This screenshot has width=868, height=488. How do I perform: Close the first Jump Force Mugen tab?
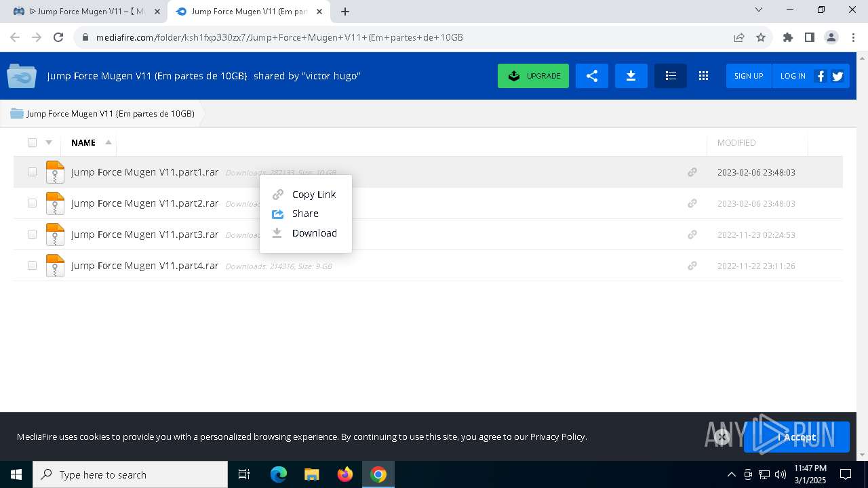pyautogui.click(x=157, y=12)
